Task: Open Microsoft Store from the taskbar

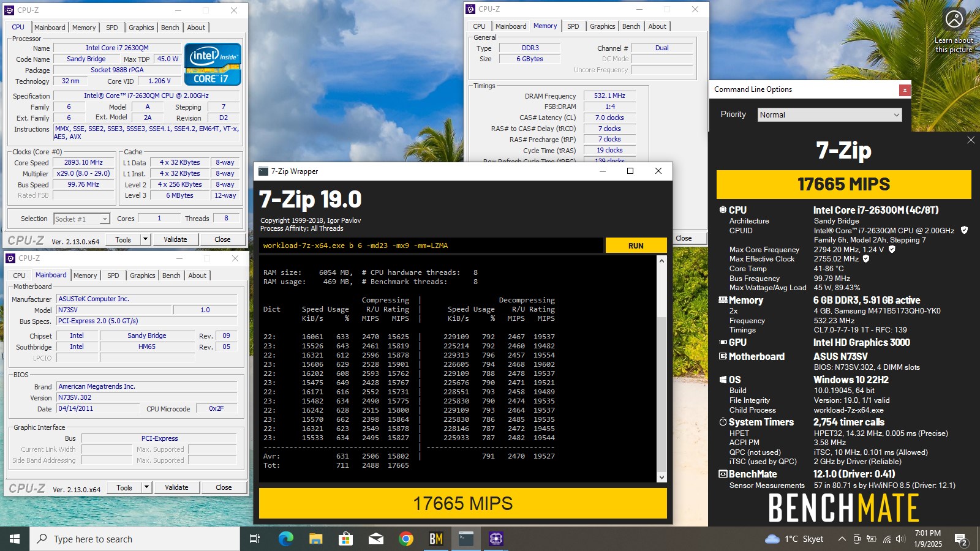Action: (345, 539)
